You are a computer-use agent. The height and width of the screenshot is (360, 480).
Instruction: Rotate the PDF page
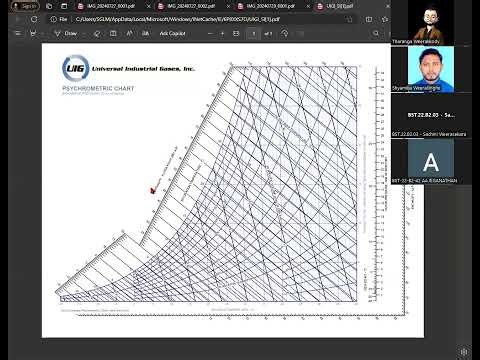coord(284,33)
